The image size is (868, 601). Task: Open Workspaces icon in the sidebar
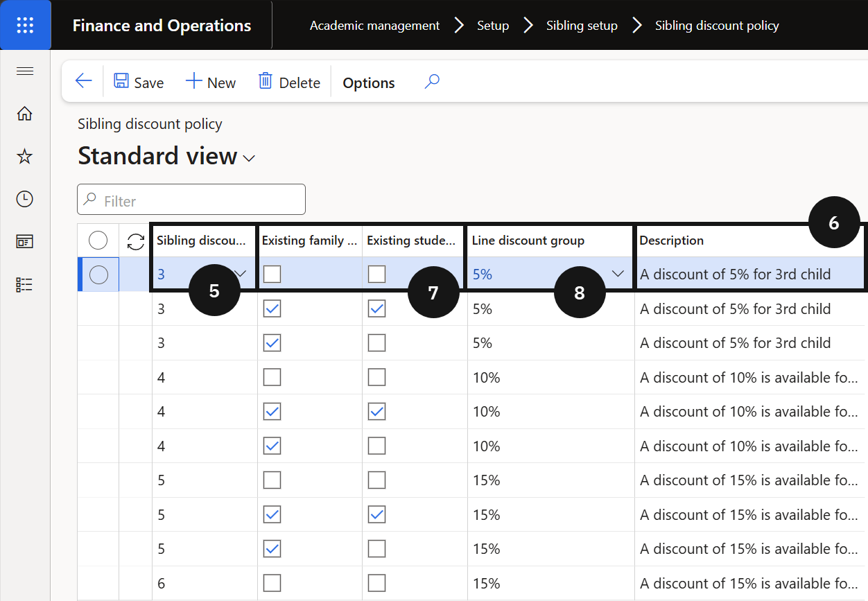(x=25, y=242)
